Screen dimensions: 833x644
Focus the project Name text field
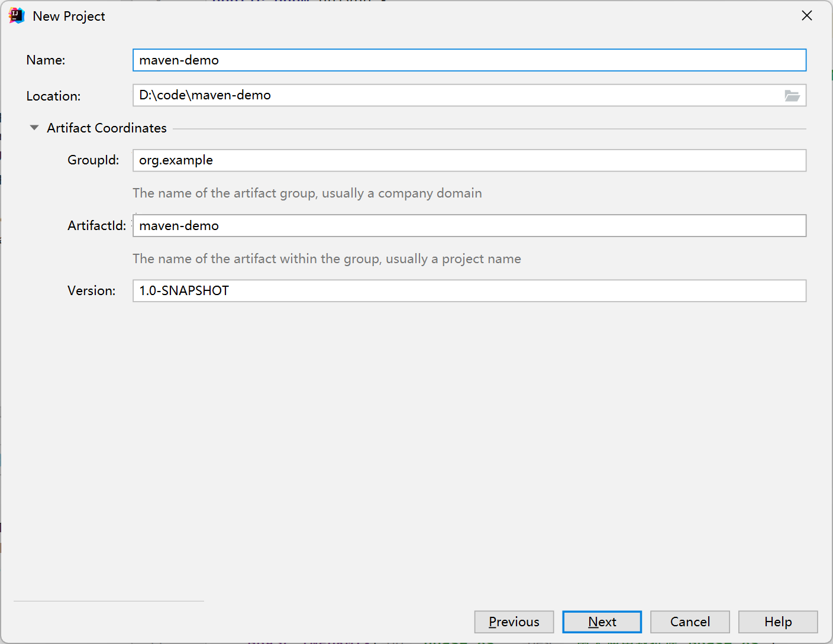click(469, 60)
